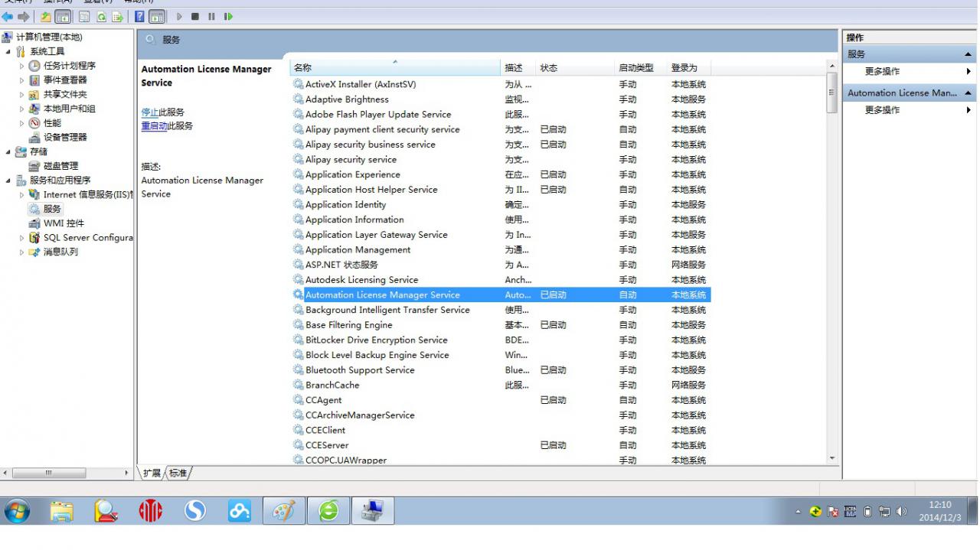Viewport: 980px width, 550px height.
Task: Expand the 本地用户和组 tree node
Action: click(x=22, y=109)
